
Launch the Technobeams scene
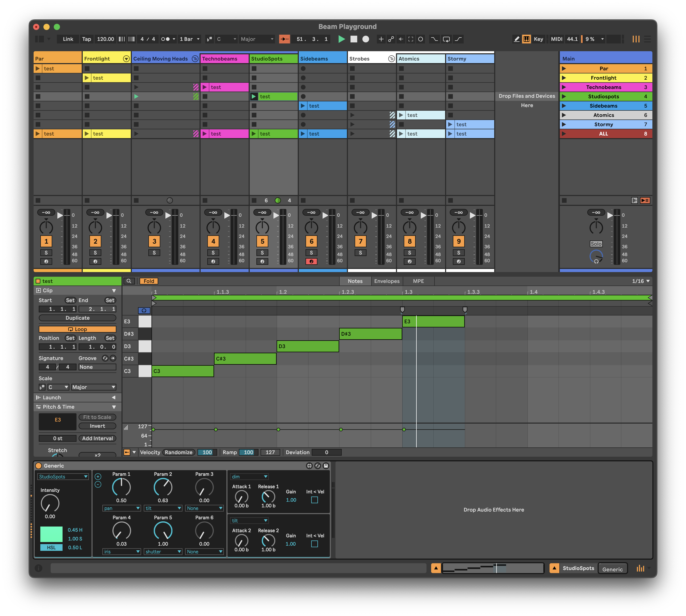click(564, 87)
